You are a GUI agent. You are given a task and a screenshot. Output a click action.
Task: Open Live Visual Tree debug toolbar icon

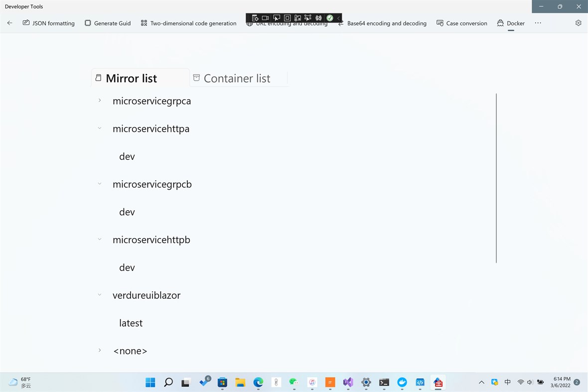point(255,17)
